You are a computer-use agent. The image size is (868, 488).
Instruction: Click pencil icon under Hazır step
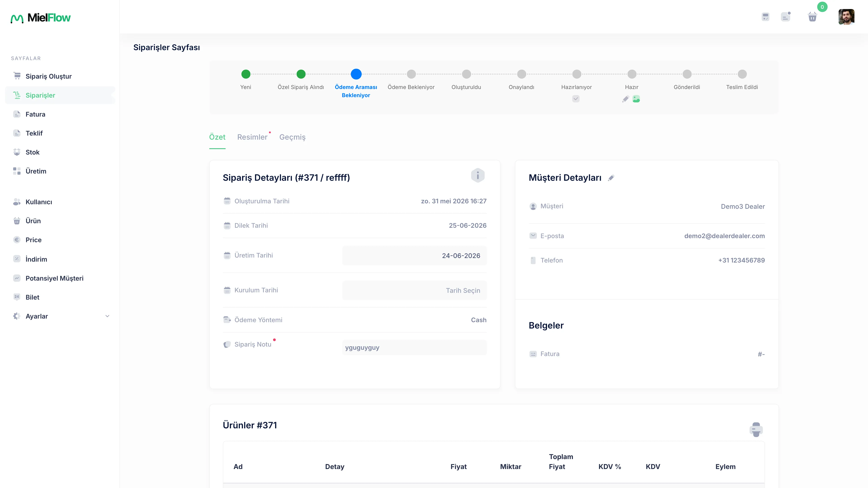click(x=625, y=99)
